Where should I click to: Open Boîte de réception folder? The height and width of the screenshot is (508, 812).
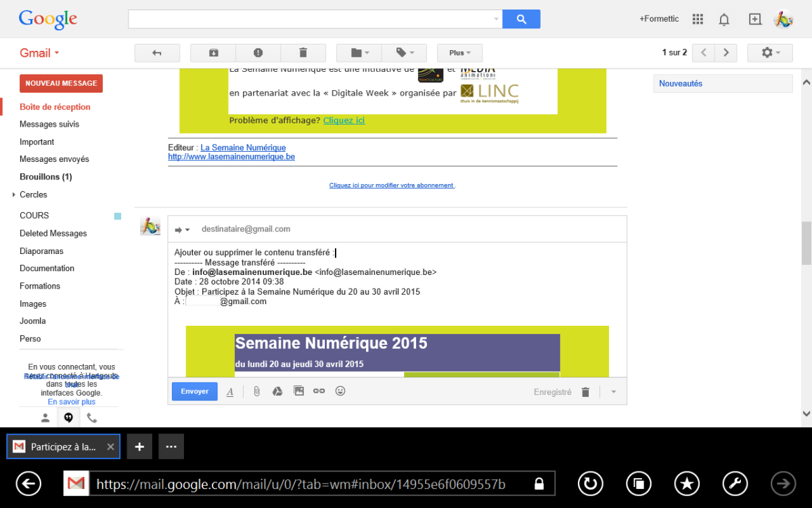point(55,107)
